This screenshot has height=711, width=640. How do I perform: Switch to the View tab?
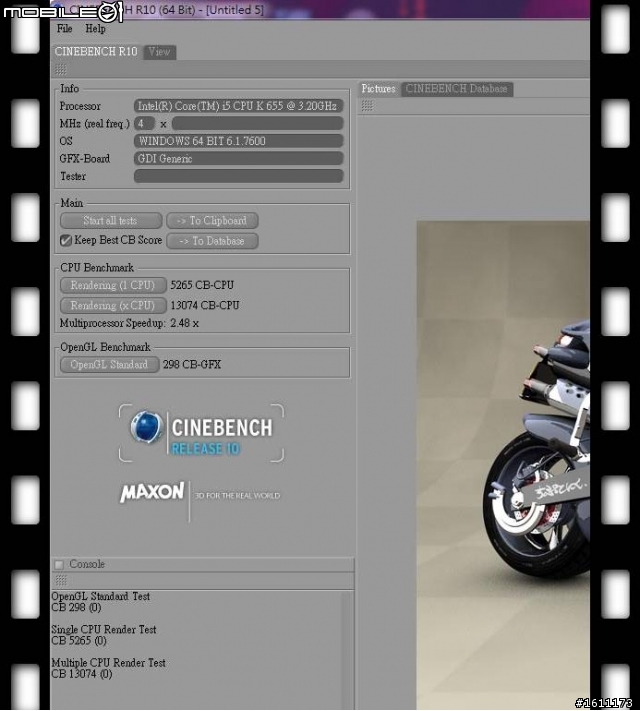159,52
